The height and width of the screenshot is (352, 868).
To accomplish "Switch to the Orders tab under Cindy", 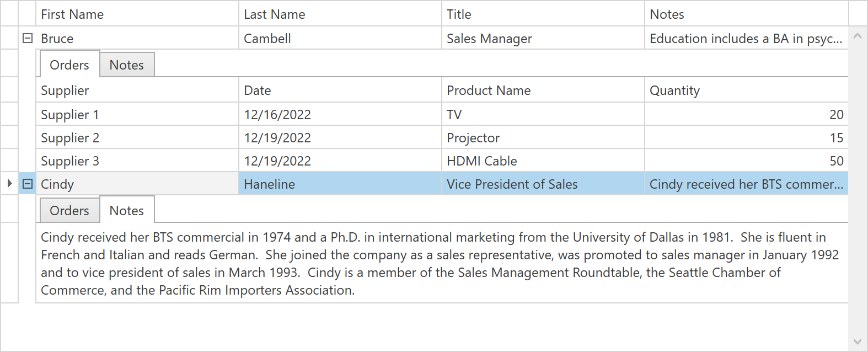I will coord(69,211).
